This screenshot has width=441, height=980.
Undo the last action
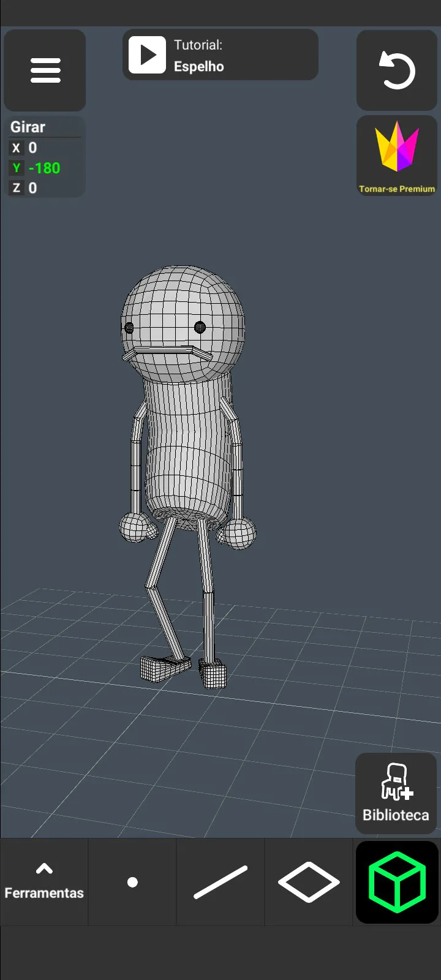397,70
